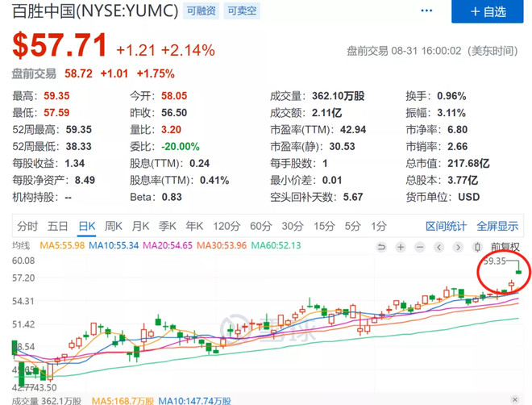Click the 总市值 value 217.68亿
Viewport: 532px width, 405px height.
pyautogui.click(x=468, y=163)
